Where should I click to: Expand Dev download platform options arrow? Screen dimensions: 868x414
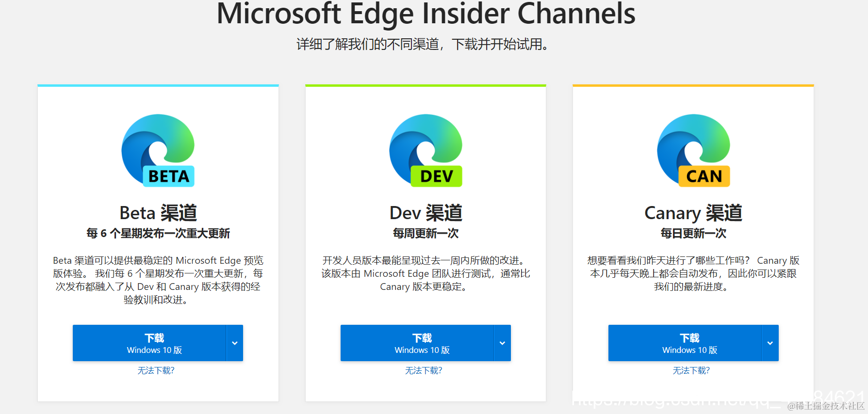[x=503, y=343]
